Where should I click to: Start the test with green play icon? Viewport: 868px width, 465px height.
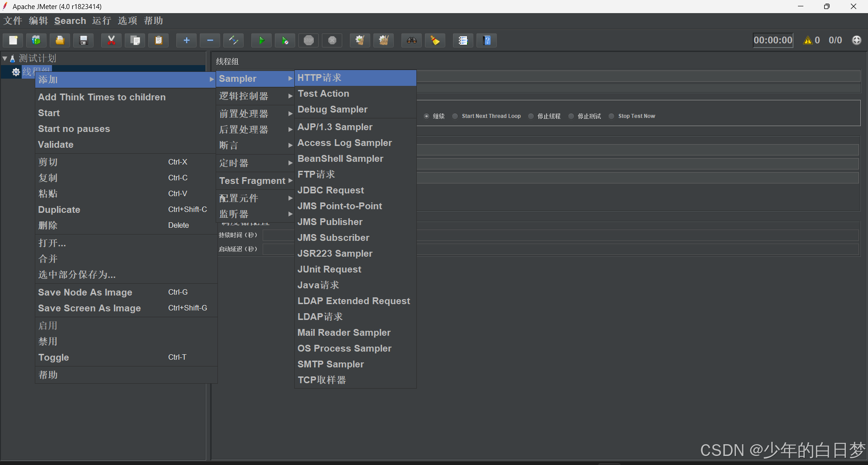click(x=261, y=40)
